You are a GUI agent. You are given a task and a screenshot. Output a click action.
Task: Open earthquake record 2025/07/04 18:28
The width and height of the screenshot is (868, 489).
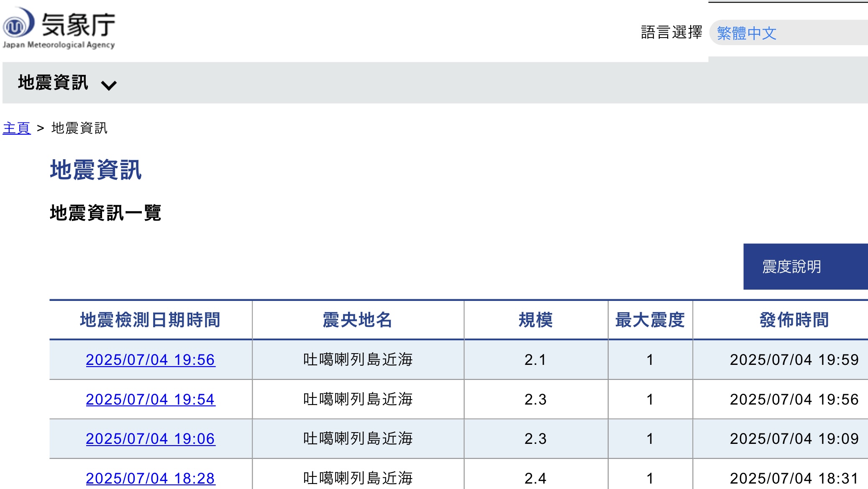pos(150,478)
